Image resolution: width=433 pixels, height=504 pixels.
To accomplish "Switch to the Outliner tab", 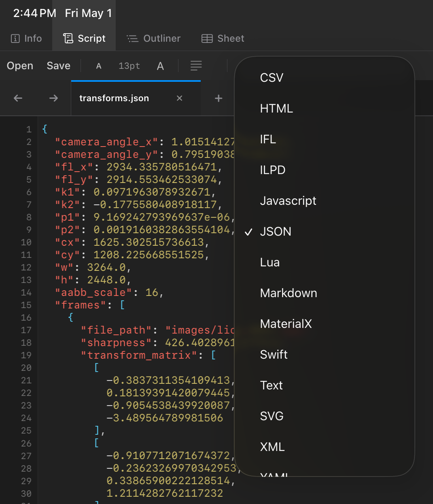I will 153,38.
